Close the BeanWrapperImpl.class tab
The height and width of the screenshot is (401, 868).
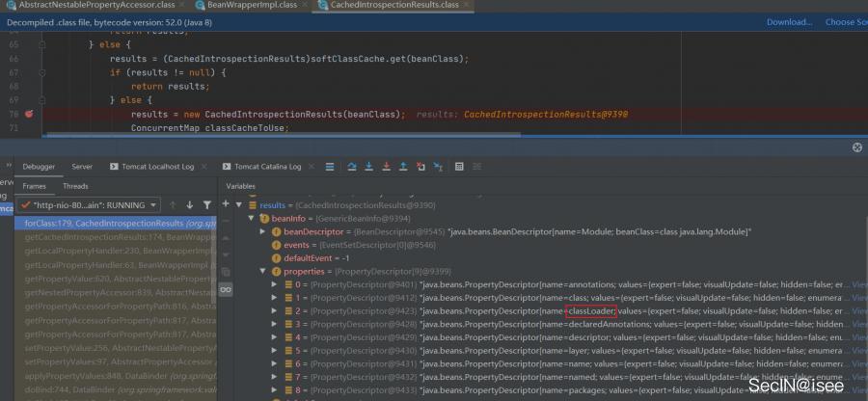point(306,5)
